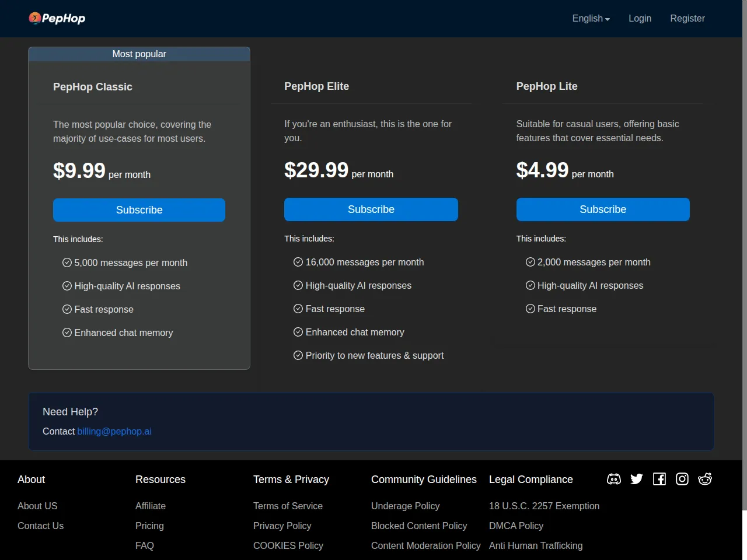Open the COOKIES Policy link

pos(288,545)
